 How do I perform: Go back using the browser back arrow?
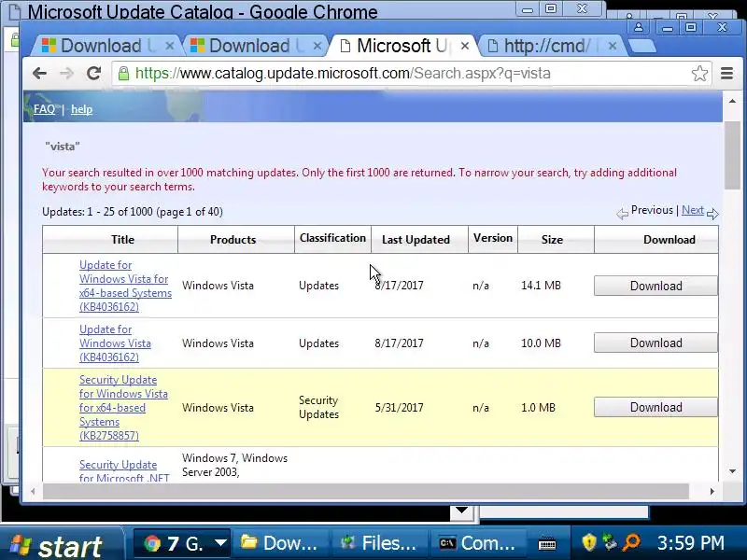coord(39,74)
